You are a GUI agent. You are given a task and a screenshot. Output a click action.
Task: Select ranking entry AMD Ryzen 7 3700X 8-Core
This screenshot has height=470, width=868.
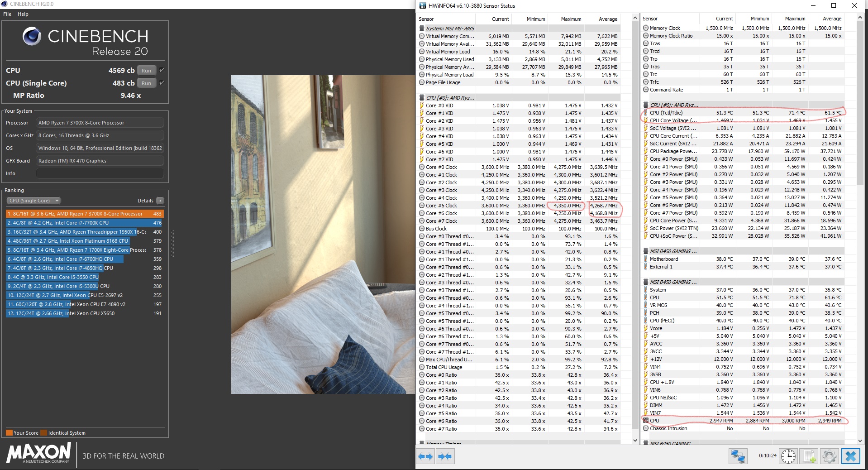click(x=85, y=214)
